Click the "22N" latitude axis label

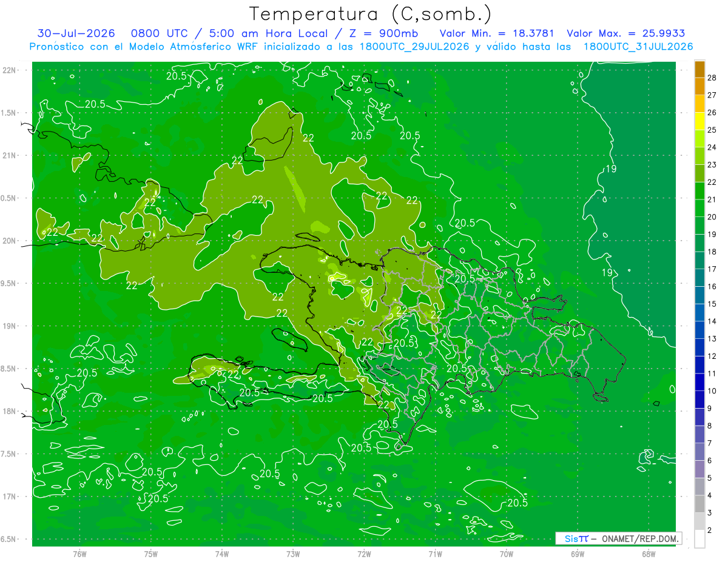click(9, 70)
